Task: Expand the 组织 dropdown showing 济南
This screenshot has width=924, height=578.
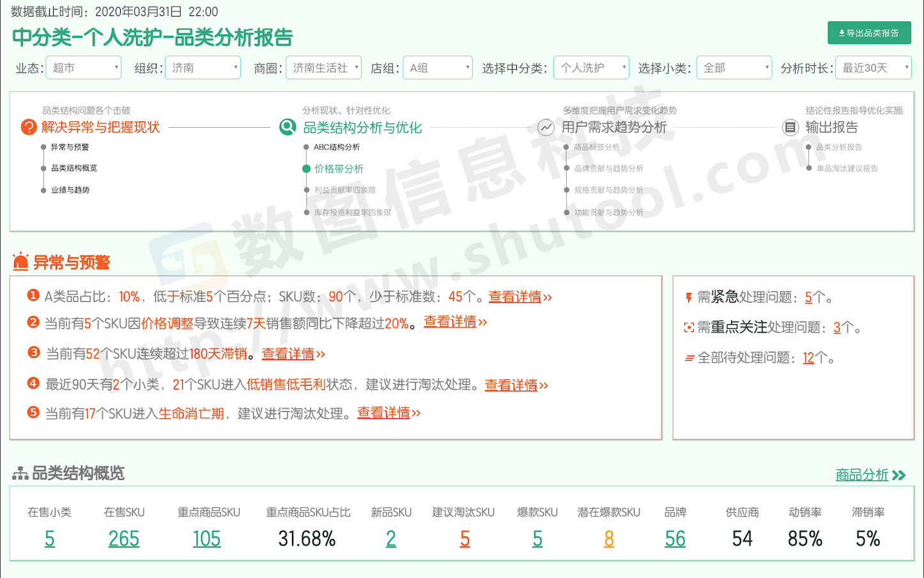Action: [x=203, y=68]
